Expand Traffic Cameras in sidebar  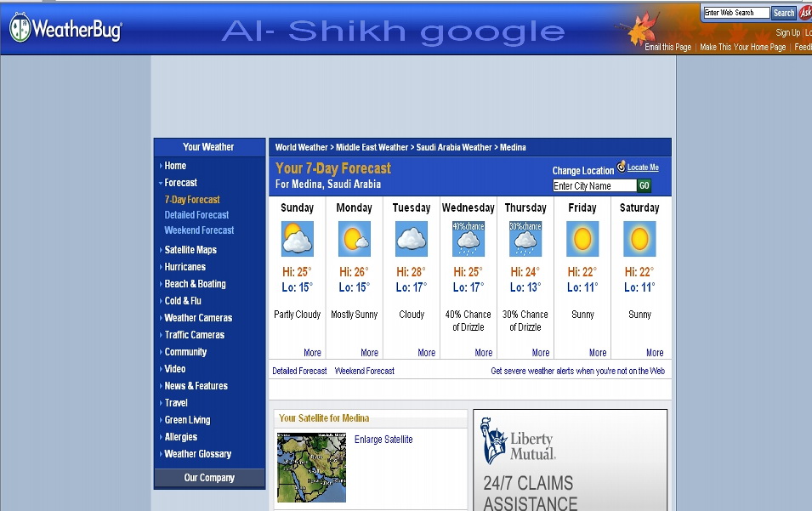tap(161, 335)
